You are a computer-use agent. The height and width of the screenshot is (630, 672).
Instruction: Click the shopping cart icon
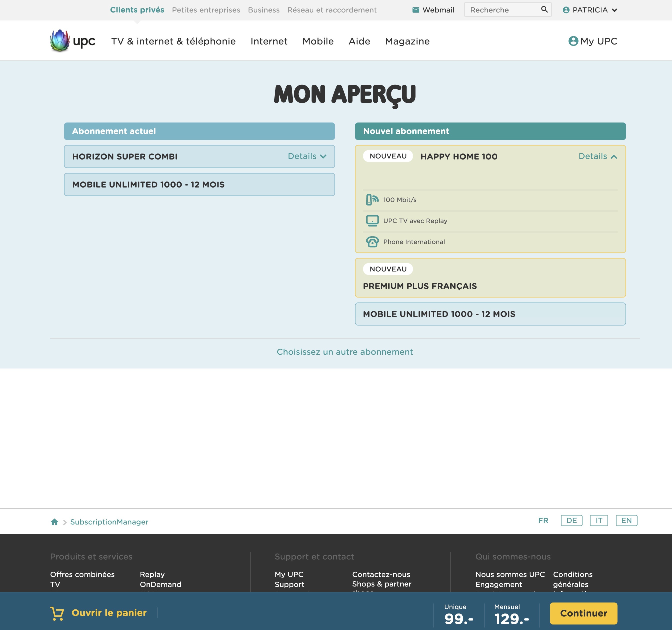(57, 613)
